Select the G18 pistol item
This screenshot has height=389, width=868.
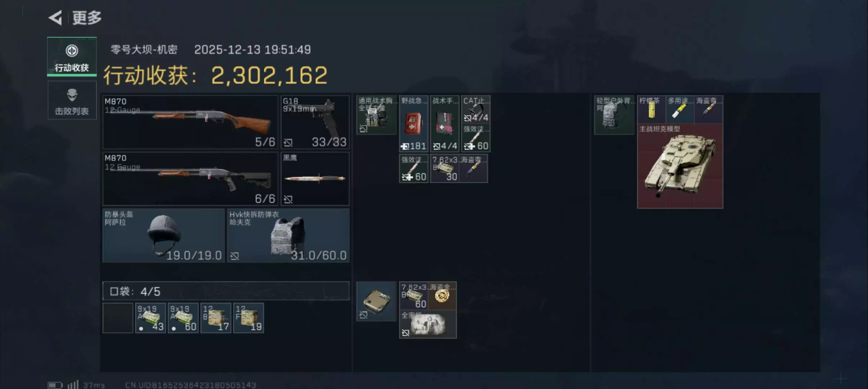pyautogui.click(x=315, y=122)
